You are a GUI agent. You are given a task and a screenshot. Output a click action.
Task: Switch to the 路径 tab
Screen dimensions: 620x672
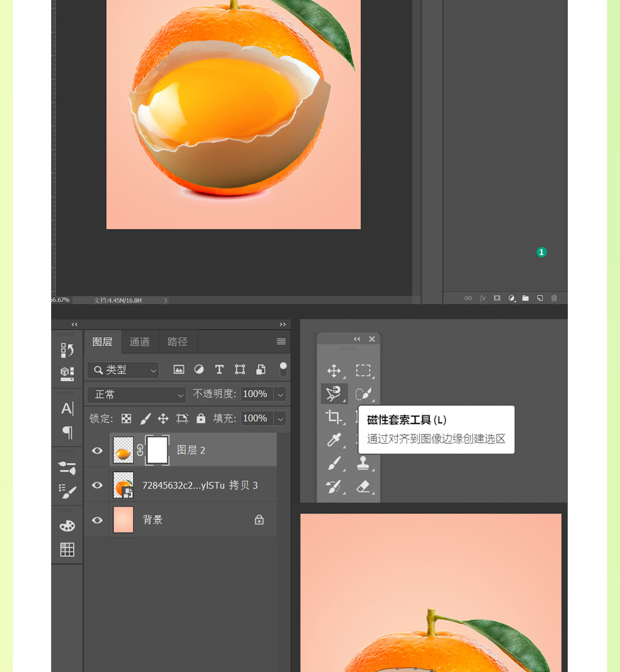[177, 342]
